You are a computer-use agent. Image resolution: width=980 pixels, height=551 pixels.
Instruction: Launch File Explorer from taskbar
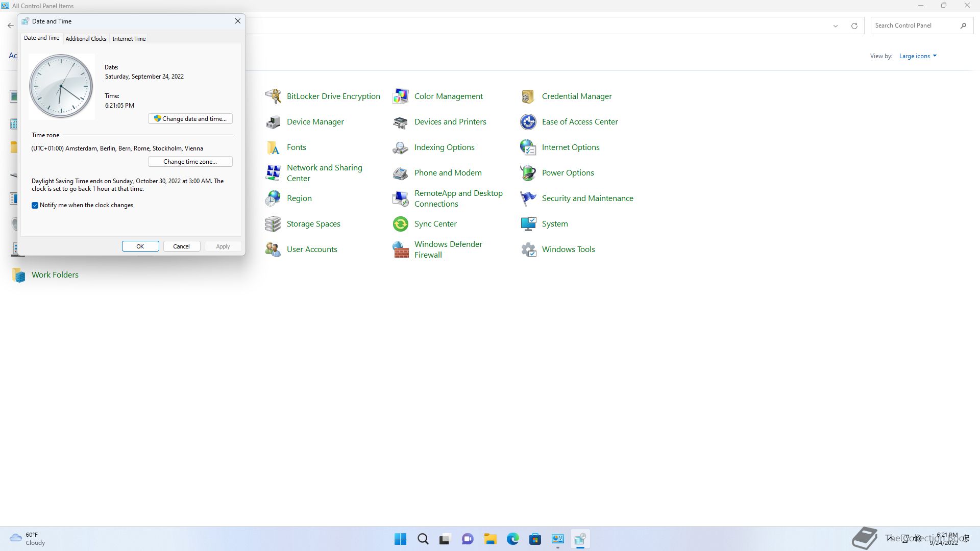pos(491,539)
